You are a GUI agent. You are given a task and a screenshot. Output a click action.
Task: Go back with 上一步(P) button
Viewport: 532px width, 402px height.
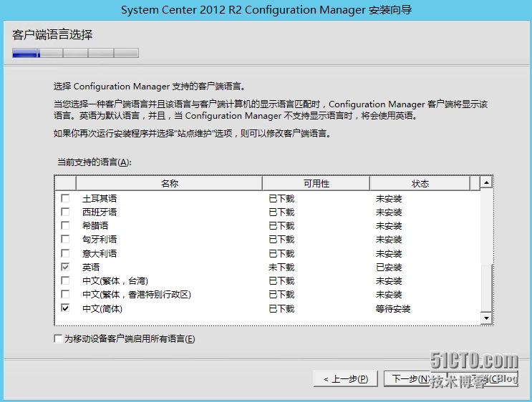(346, 378)
